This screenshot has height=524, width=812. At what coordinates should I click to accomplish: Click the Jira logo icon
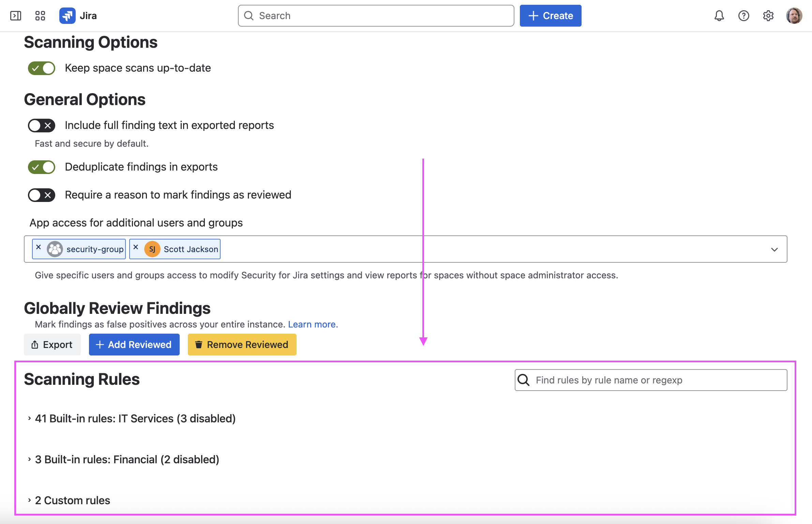click(x=67, y=16)
